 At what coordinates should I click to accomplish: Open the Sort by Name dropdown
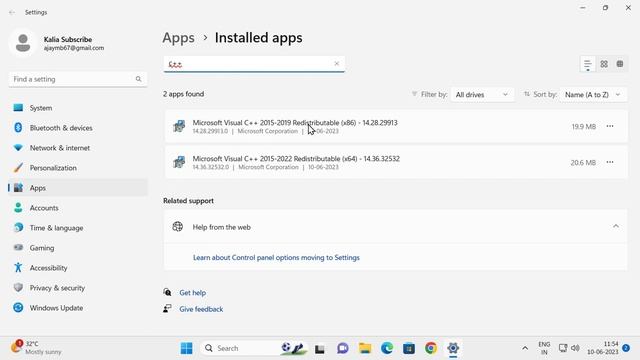tap(593, 95)
